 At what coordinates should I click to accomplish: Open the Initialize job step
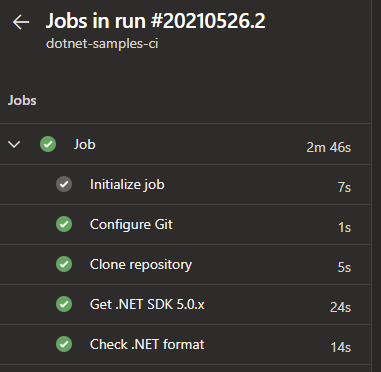(x=185, y=184)
